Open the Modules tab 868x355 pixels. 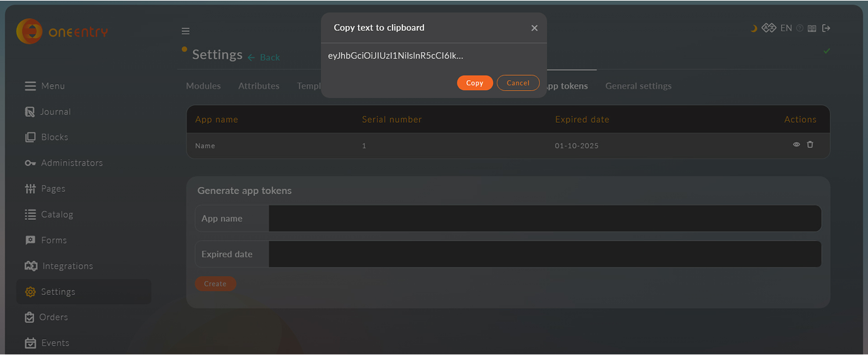[203, 86]
